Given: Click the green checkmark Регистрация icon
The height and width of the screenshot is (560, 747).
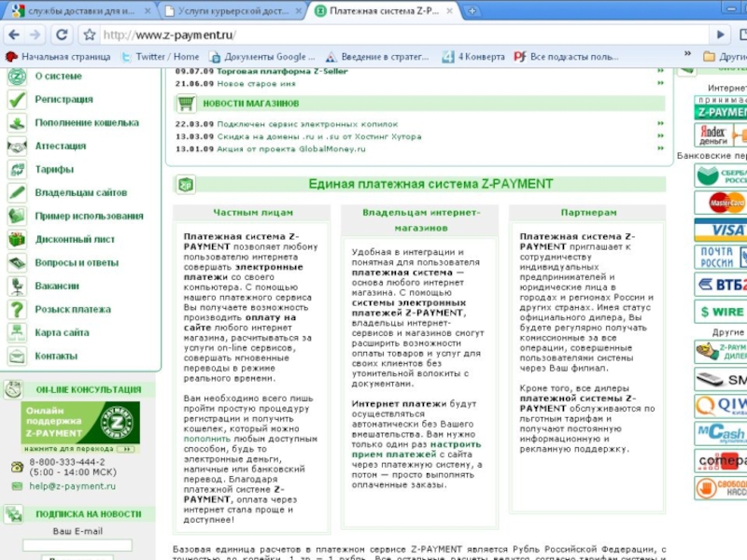Looking at the screenshot, I should click(17, 100).
